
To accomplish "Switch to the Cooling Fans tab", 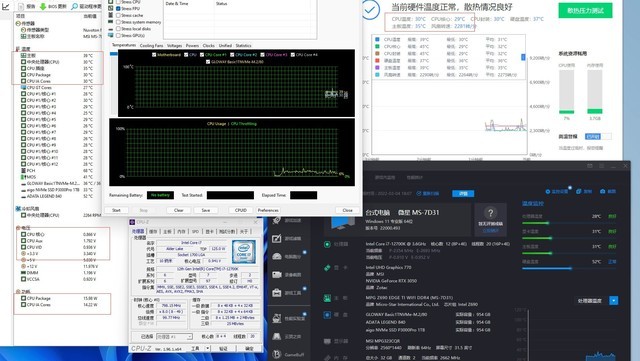I will coord(151,46).
